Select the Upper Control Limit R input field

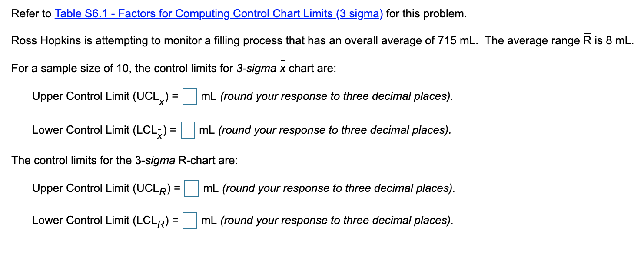tap(191, 189)
